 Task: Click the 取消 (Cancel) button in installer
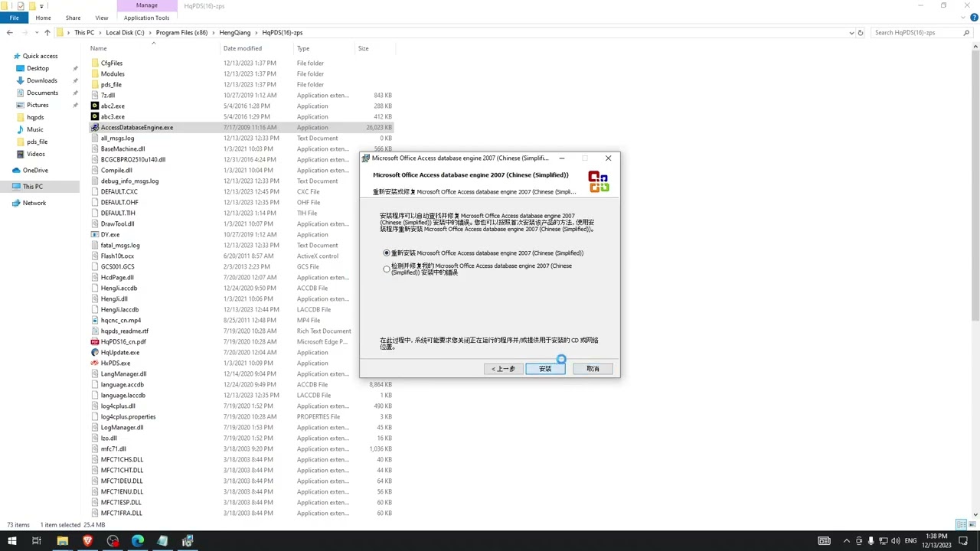[593, 369]
